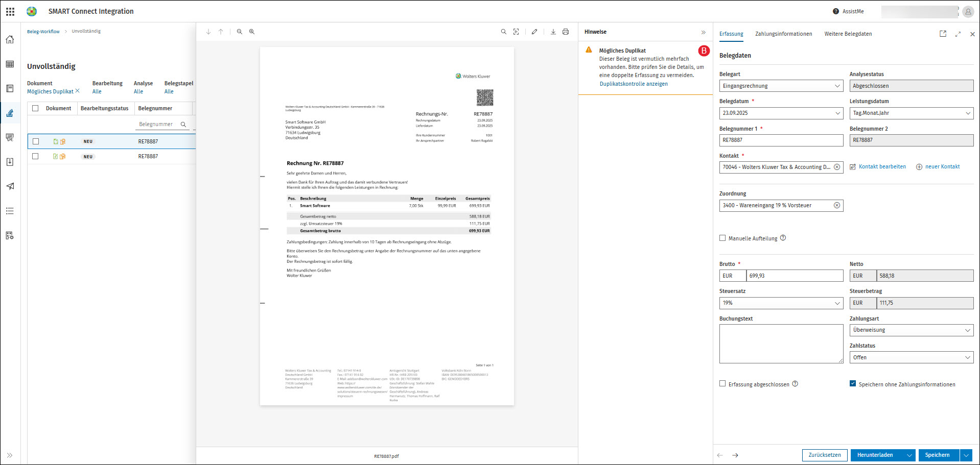Expand the sidebar with double chevron
The height and width of the screenshot is (465, 980).
(x=10, y=455)
